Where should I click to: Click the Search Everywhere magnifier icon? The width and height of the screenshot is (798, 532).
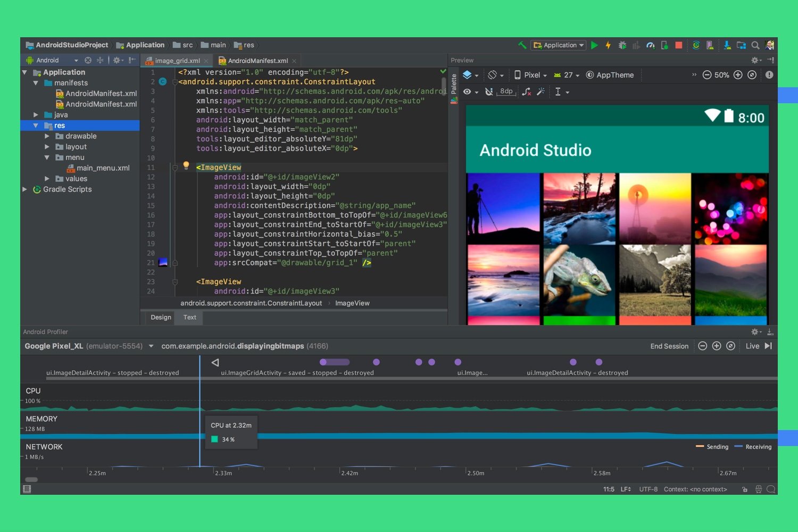755,45
